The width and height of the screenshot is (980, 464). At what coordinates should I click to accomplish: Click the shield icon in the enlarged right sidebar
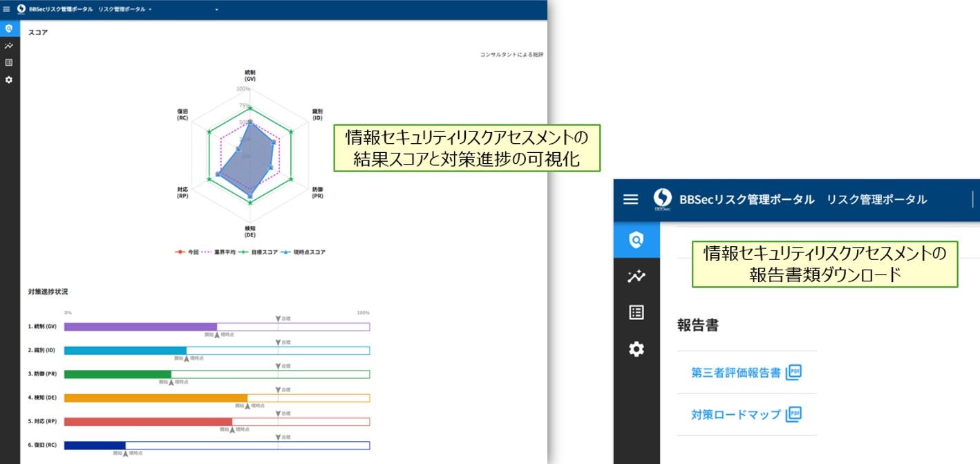pos(636,240)
